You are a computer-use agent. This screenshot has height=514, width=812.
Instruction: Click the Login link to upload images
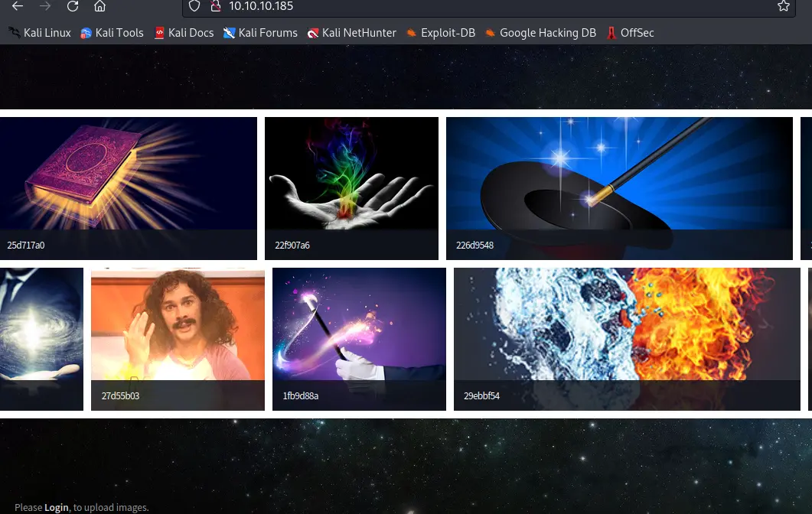click(57, 507)
